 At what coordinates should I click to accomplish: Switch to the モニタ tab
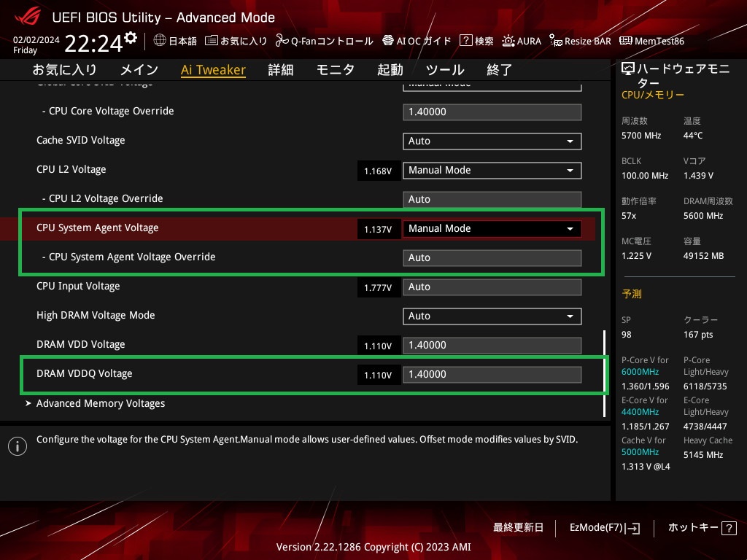pos(336,70)
